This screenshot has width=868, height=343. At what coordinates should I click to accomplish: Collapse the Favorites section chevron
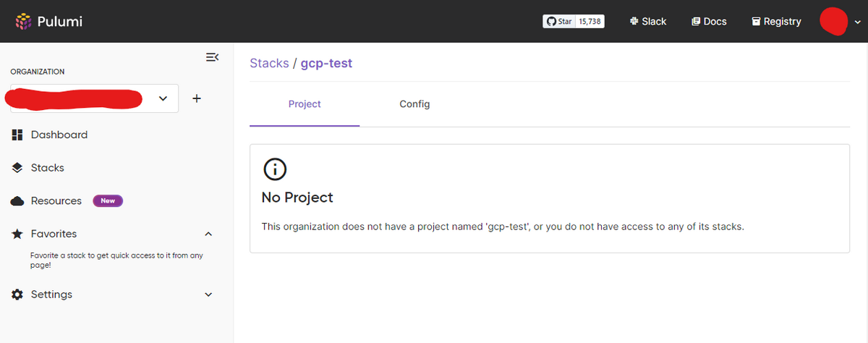point(208,234)
